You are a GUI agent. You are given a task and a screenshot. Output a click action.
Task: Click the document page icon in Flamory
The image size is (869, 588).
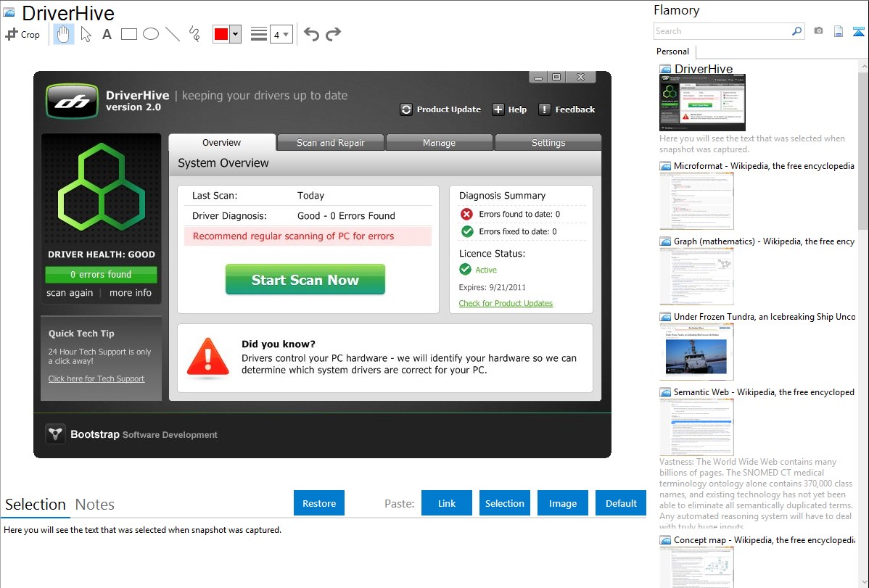pyautogui.click(x=839, y=31)
